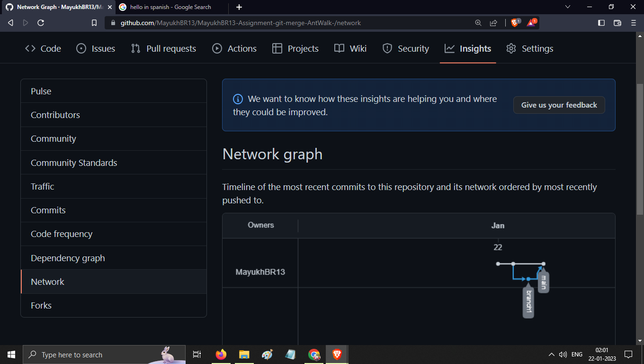The width and height of the screenshot is (644, 364).
Task: Click the Brave Shields icon in the address bar
Action: click(514, 22)
